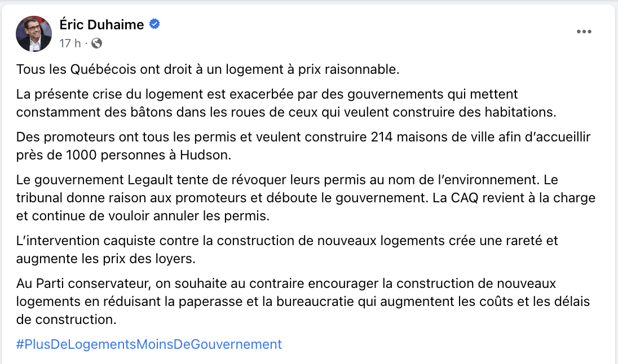The height and width of the screenshot is (364, 618).
Task: Click the paragraph starting 'Le gouvernement Legault'
Action: coord(306,198)
